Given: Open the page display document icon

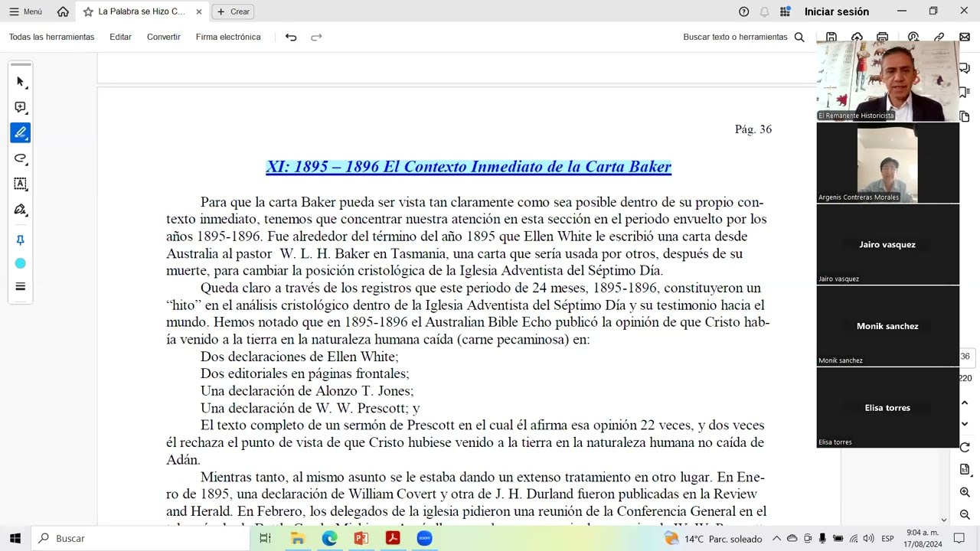Looking at the screenshot, I should tap(965, 469).
